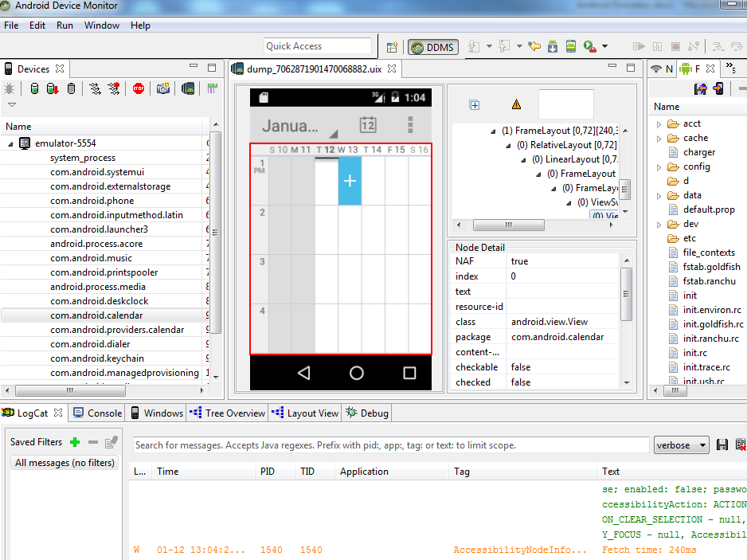Open the Devices view menu triangle
The image size is (747, 560).
[x=12, y=104]
